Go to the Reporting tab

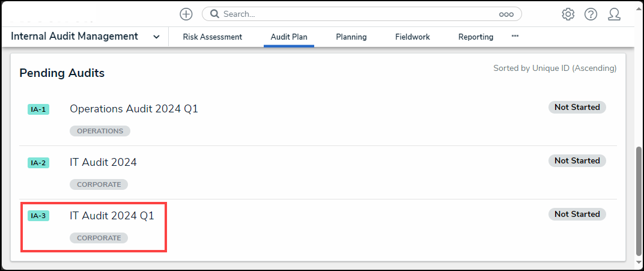point(476,37)
